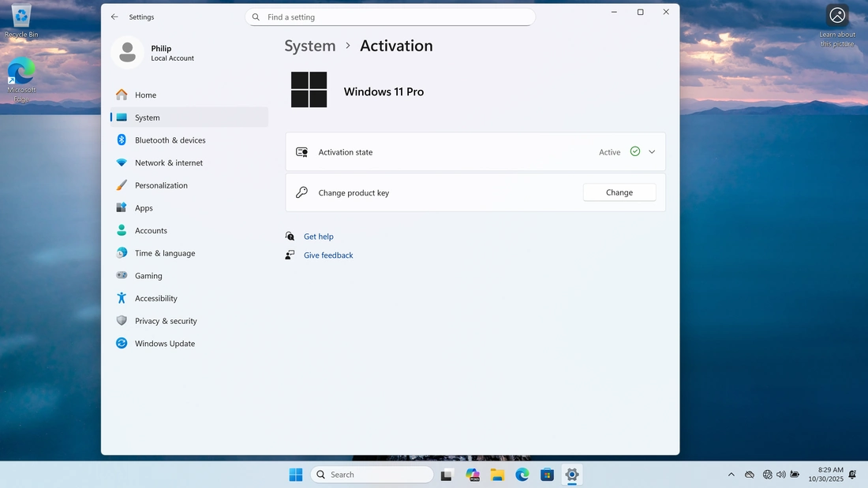The height and width of the screenshot is (488, 868).
Task: Select Apps in the sidebar
Action: point(144,208)
